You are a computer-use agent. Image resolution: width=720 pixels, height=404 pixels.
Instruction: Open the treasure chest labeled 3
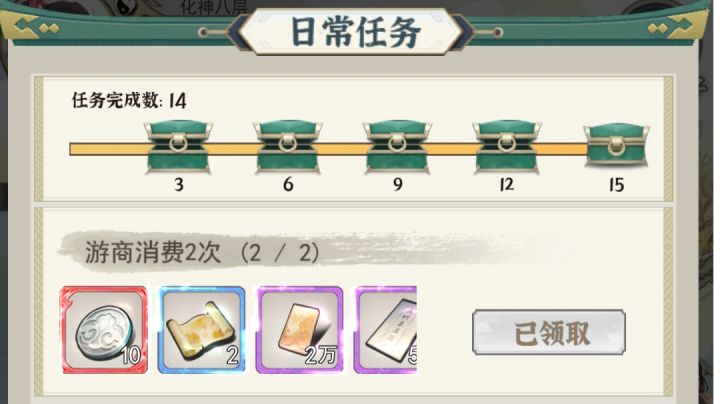178,147
